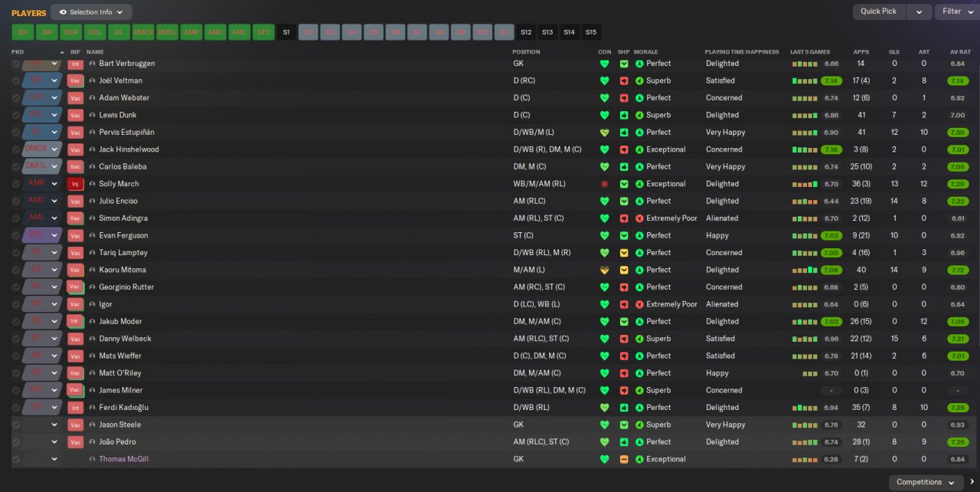The height and width of the screenshot is (492, 980).
Task: Click the condition heart icon for Kaoru Mitoma
Action: (604, 270)
